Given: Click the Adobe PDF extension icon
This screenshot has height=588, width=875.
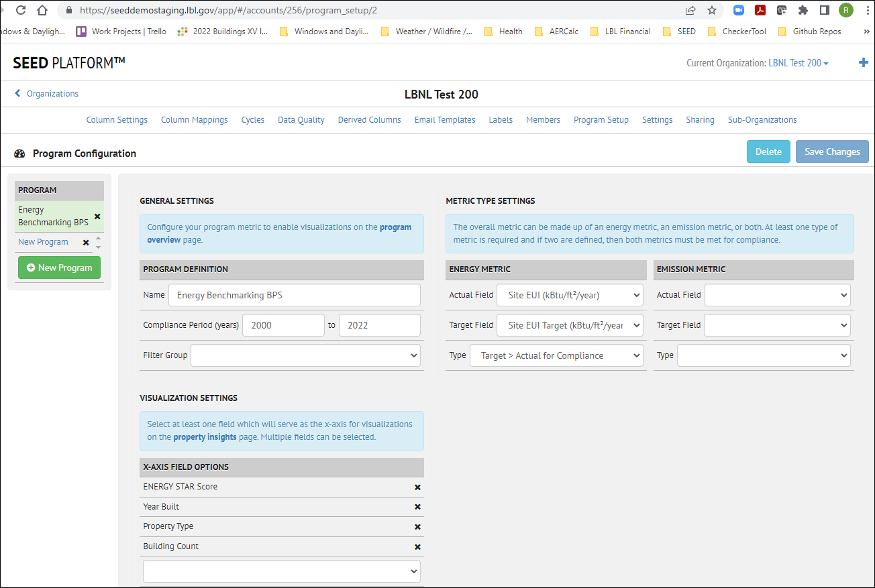Looking at the screenshot, I should (x=760, y=10).
